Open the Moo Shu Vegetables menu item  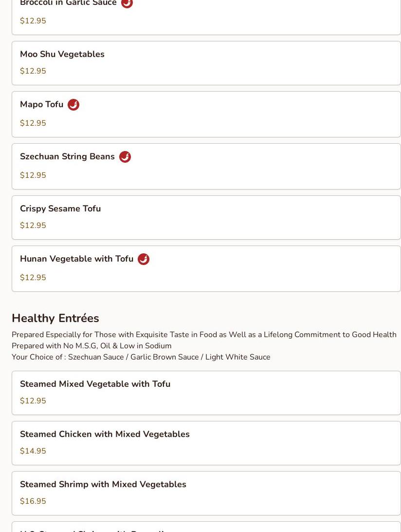(206, 63)
